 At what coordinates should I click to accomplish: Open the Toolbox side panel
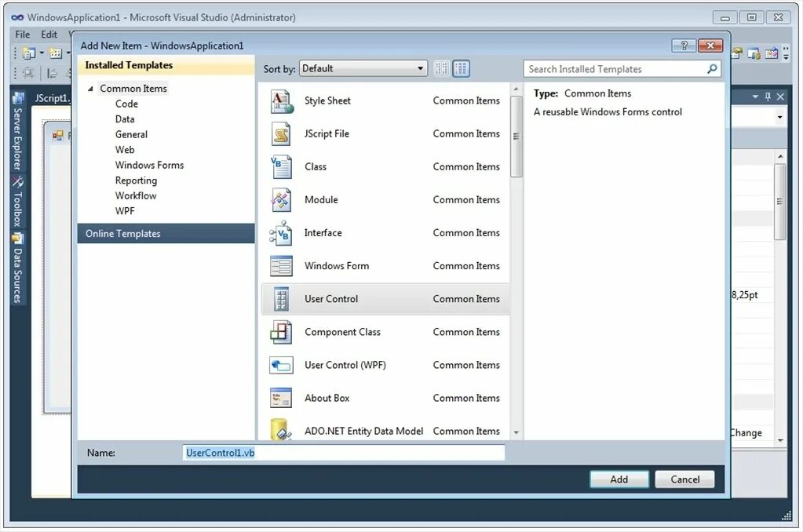17,202
